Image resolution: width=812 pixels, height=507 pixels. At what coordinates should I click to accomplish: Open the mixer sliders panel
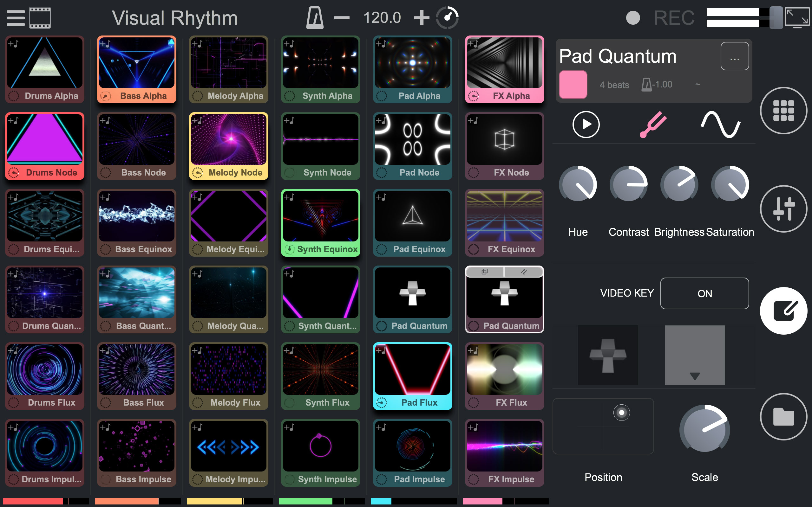click(x=783, y=209)
